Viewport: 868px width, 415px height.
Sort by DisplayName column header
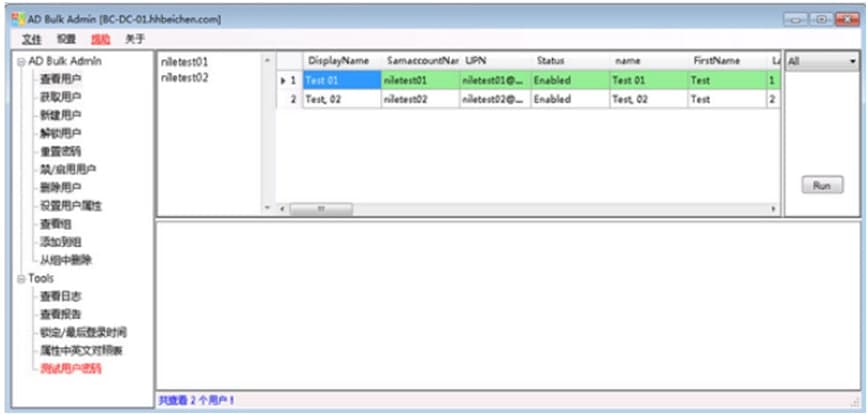coord(342,61)
